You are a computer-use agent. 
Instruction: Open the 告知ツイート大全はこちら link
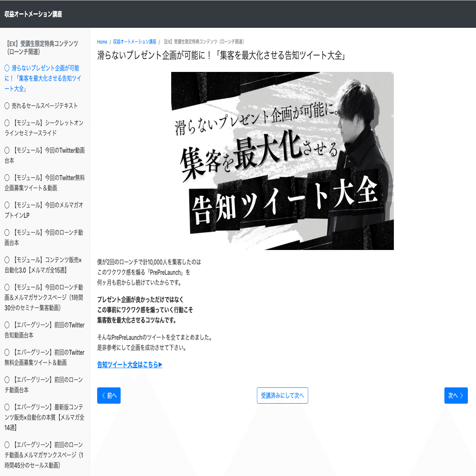point(129,365)
